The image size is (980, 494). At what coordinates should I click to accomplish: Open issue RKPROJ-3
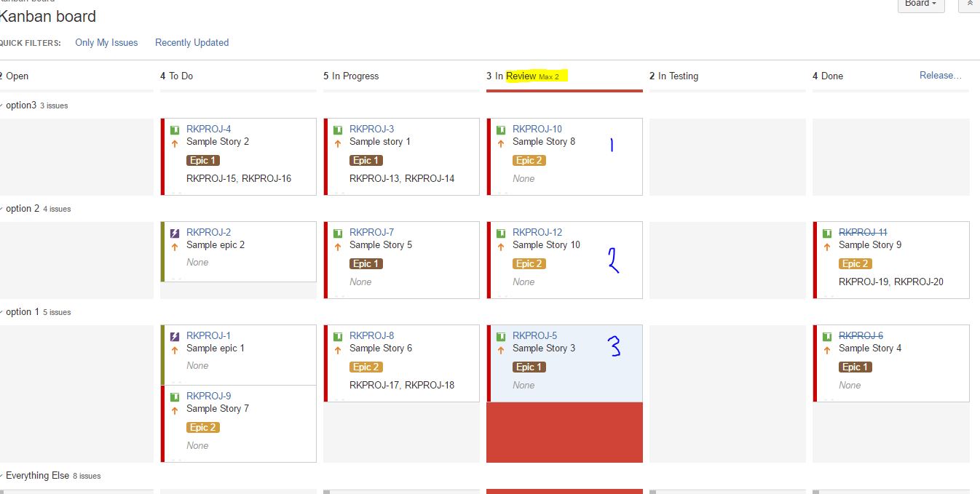pyautogui.click(x=372, y=129)
